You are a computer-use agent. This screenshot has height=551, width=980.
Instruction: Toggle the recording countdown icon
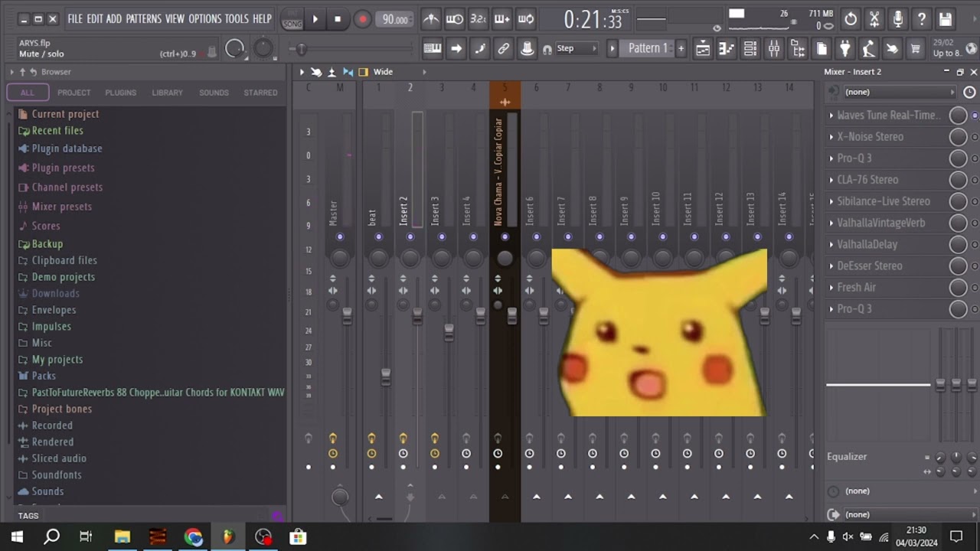478,19
